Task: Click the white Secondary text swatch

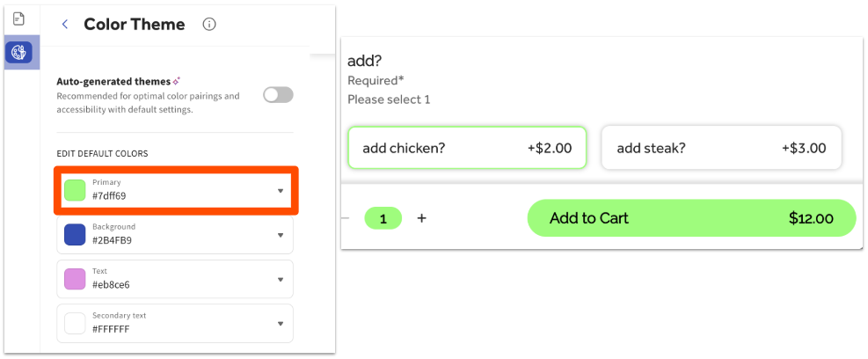Action: point(76,324)
